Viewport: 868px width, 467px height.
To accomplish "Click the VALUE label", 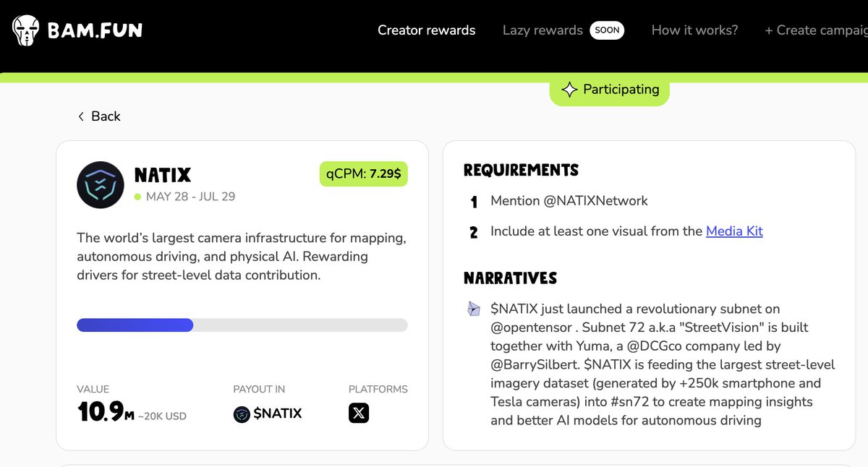I will click(x=93, y=389).
